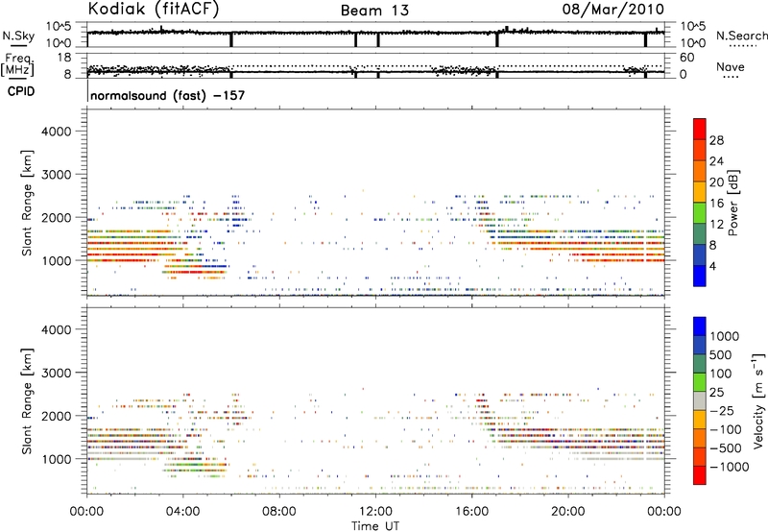Click the 'Time UT' axis title
This screenshot has width=768, height=532.
tap(375, 526)
